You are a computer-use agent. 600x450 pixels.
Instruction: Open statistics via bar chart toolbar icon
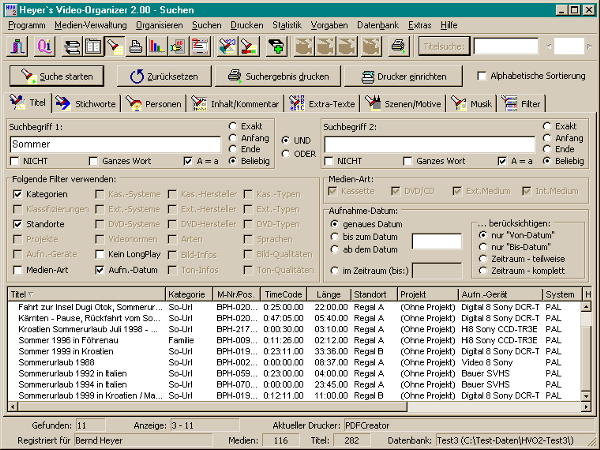click(x=156, y=46)
